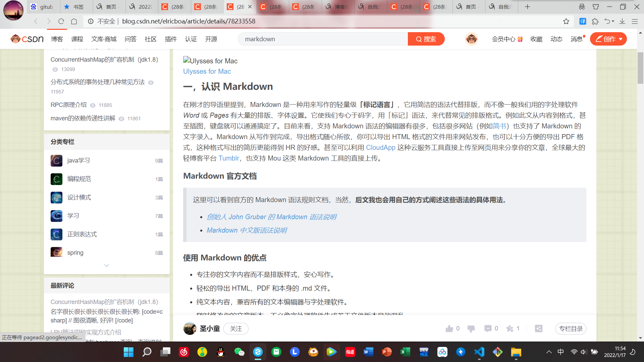Expand category list with down chevron

(107, 265)
